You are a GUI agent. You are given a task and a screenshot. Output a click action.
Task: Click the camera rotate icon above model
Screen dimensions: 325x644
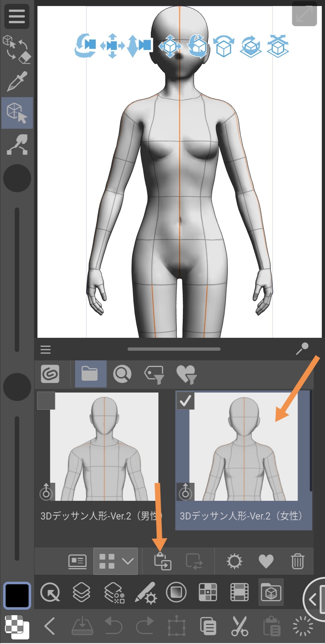point(85,46)
